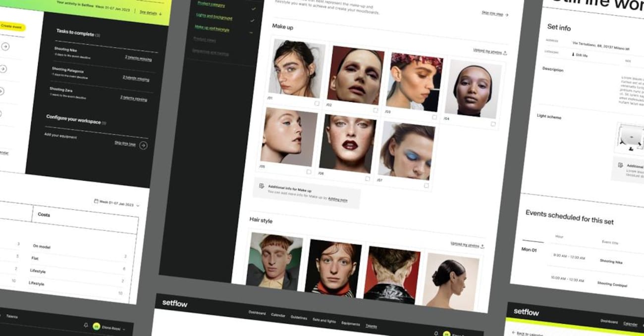Open 3 talents missing for Shooting Zara

(134, 98)
